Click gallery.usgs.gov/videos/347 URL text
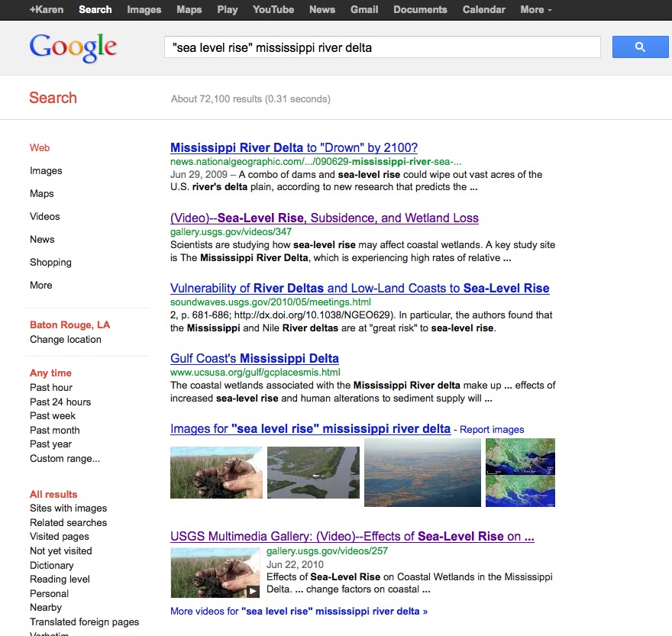This screenshot has height=636, width=672. 231,232
